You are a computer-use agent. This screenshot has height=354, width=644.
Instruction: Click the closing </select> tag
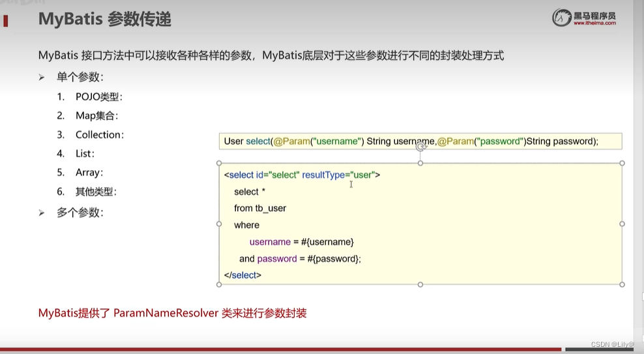coord(242,275)
